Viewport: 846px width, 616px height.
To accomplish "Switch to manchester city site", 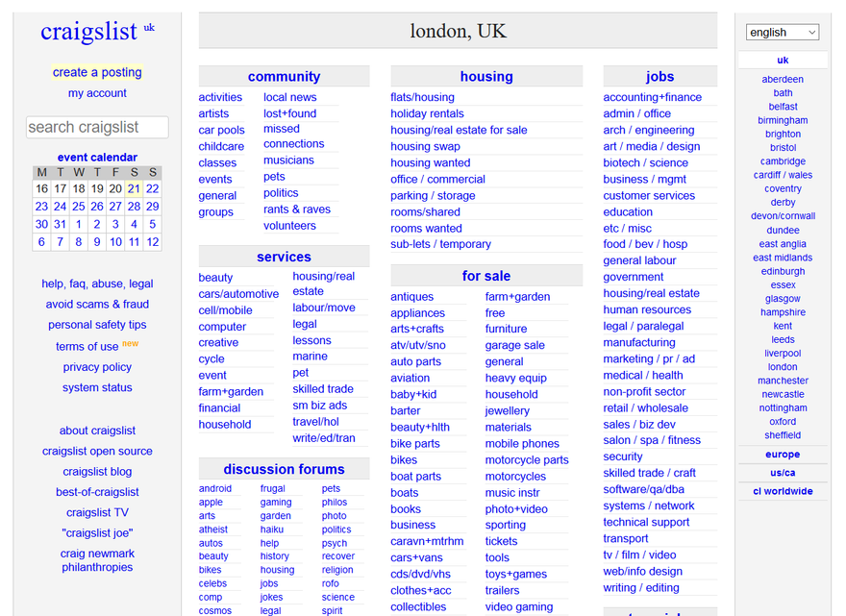I will tap(783, 381).
